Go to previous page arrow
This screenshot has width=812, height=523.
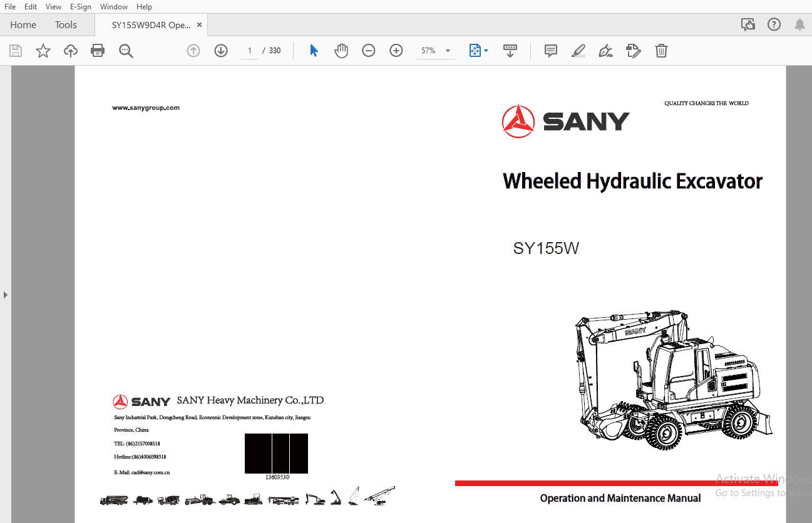tap(193, 51)
